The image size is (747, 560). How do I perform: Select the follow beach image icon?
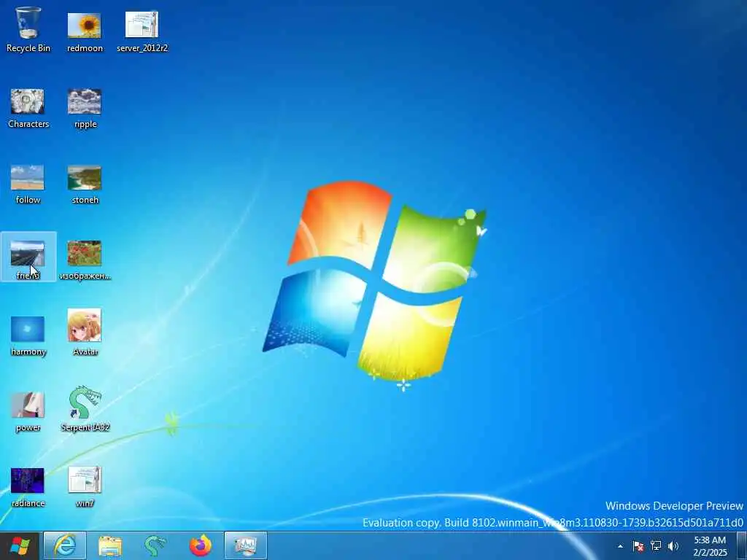28,184
